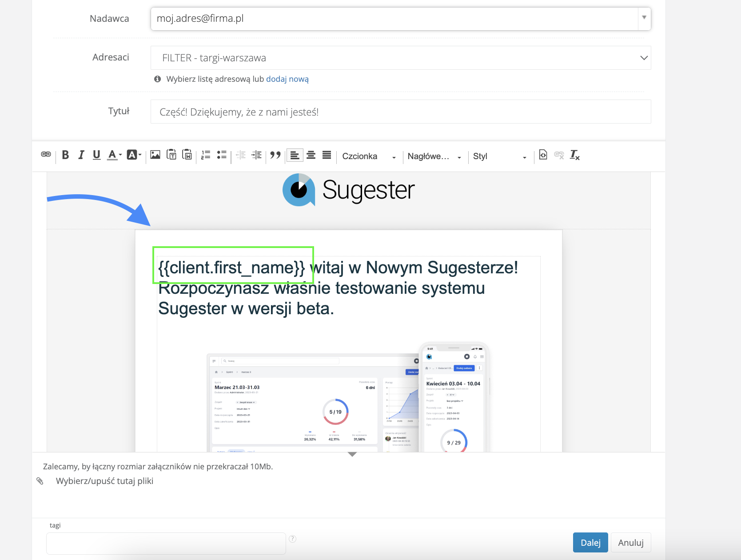Paste as plain text
This screenshot has width=741, height=560.
click(x=171, y=155)
